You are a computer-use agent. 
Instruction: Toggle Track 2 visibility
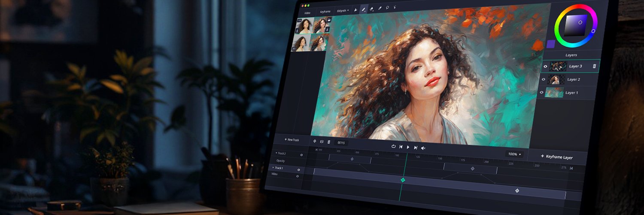click(301, 155)
